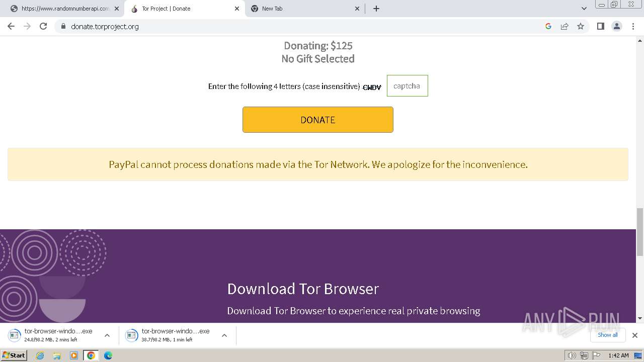Switch to the New Tab tab

click(304, 9)
